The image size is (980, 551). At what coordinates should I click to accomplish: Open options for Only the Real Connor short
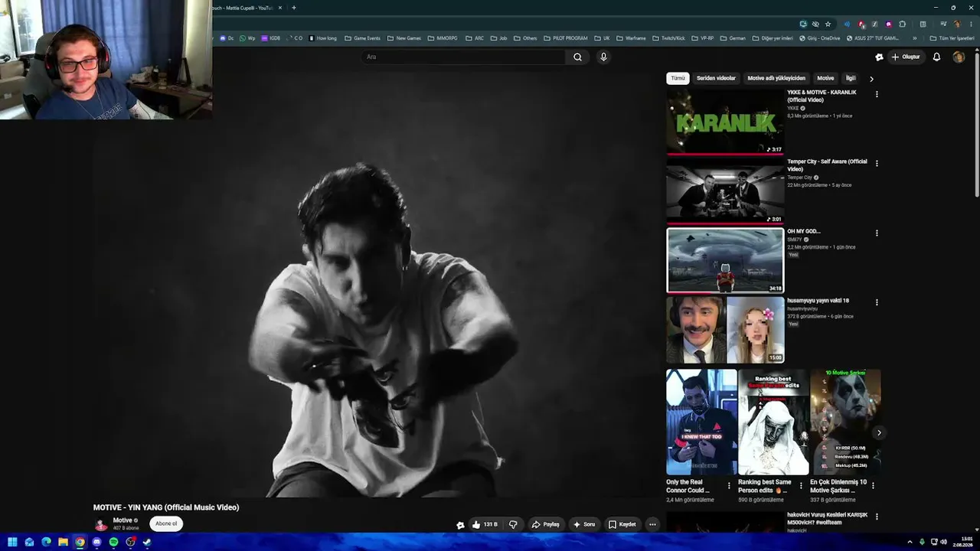(729, 485)
